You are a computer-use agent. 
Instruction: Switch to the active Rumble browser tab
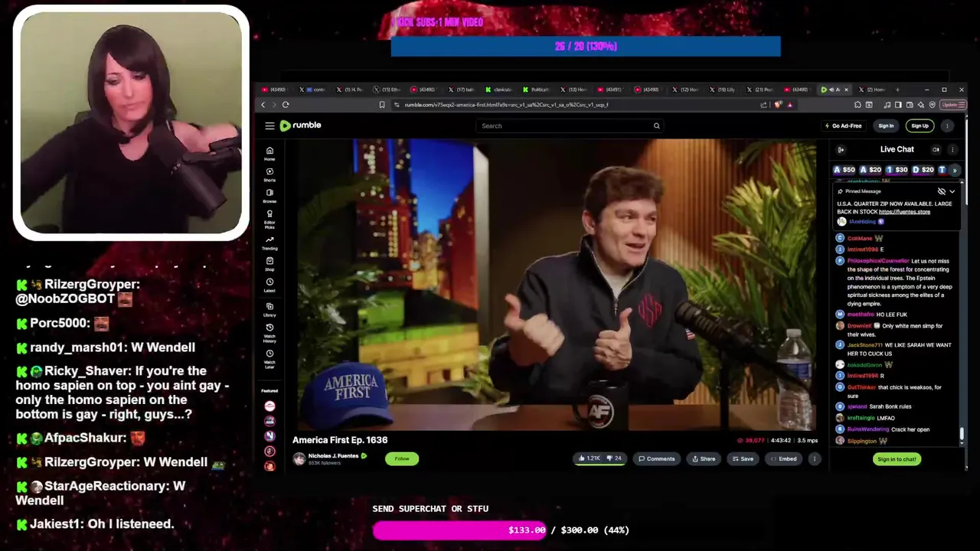(x=835, y=90)
